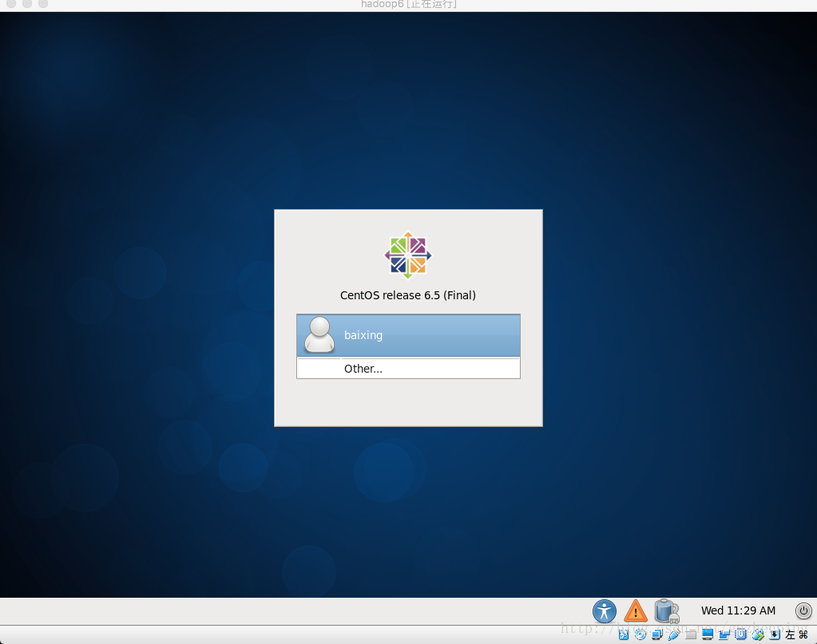Click the host key 左 ⌘ indicator
This screenshot has height=644, width=817.
(797, 634)
